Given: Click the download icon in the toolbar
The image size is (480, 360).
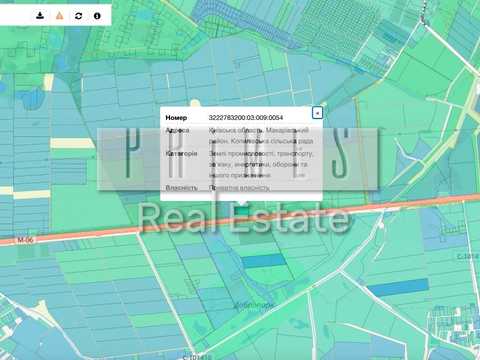Looking at the screenshot, I should click(40, 15).
